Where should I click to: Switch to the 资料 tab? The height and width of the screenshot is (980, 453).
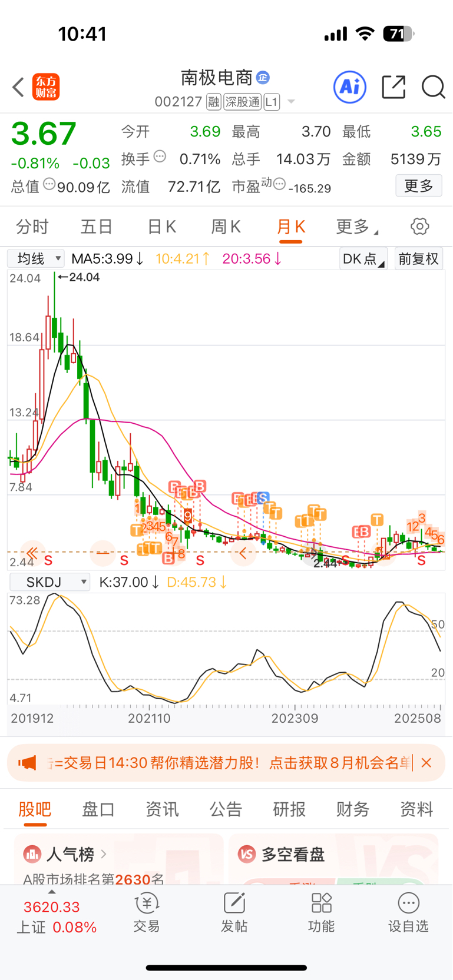click(416, 809)
